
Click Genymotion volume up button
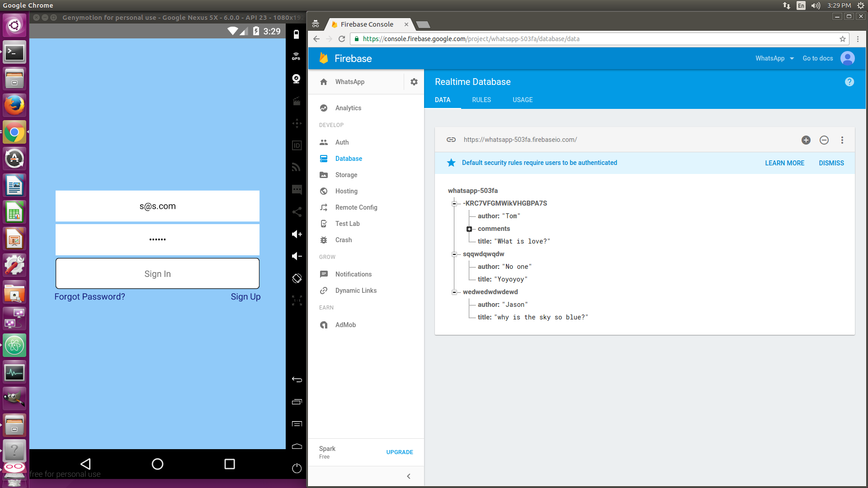point(297,234)
